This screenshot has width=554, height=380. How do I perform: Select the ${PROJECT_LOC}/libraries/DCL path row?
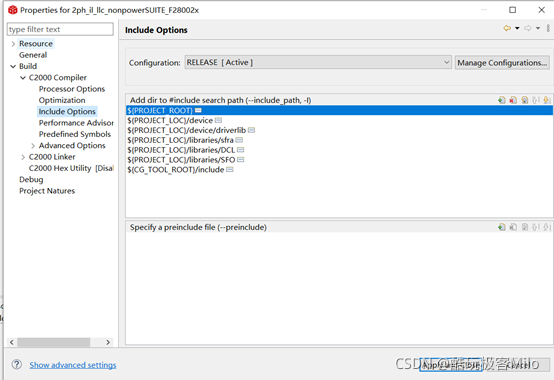point(339,150)
